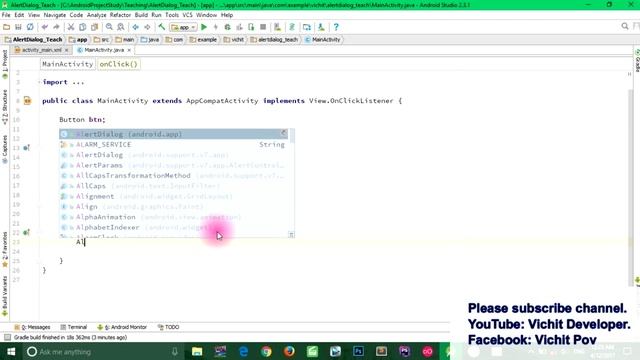This screenshot has width=640, height=360.
Task: Click the java breadcrumb folder
Action: (x=150, y=40)
